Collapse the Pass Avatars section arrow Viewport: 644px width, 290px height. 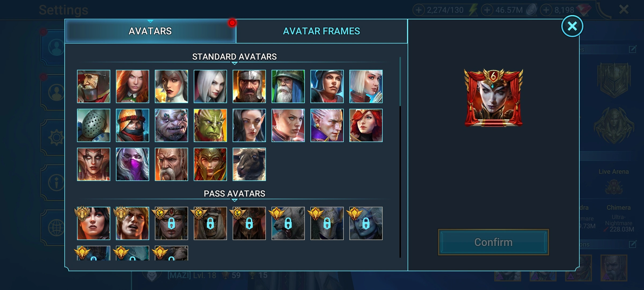click(234, 200)
